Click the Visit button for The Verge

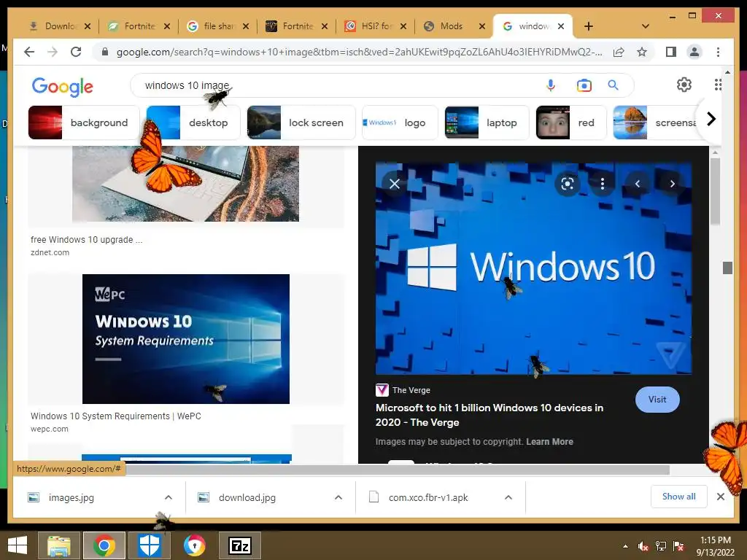pyautogui.click(x=657, y=400)
